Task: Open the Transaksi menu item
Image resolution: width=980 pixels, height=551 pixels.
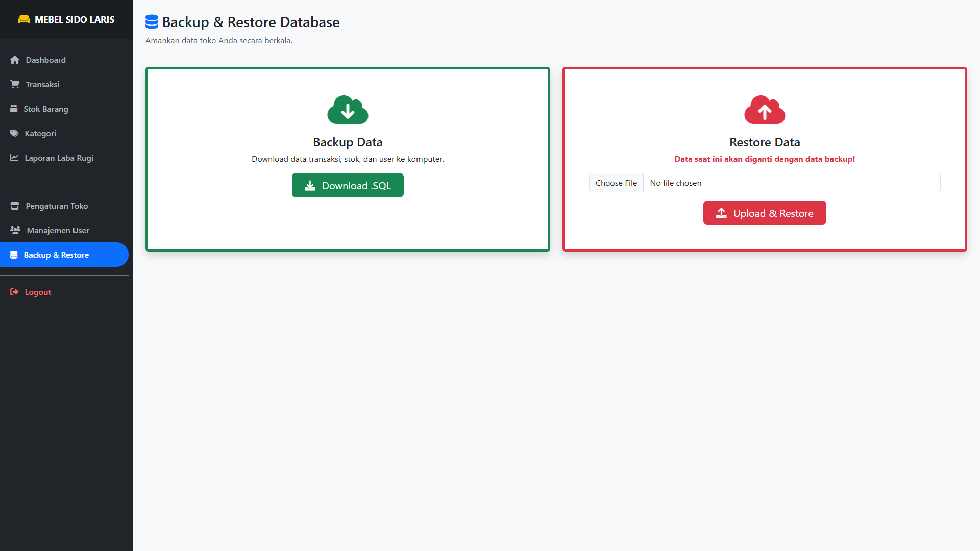Action: 42,84
